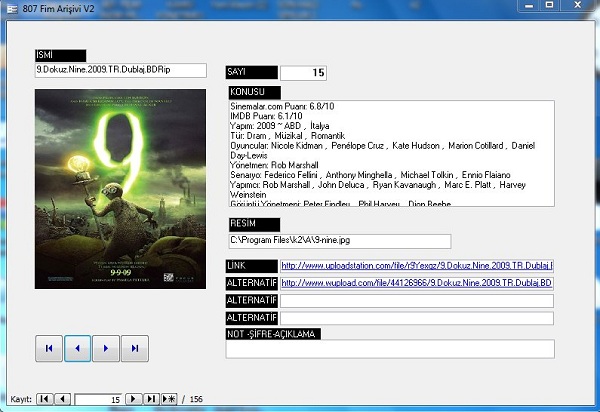
Task: Go to first record using large form button
Action: click(x=49, y=348)
